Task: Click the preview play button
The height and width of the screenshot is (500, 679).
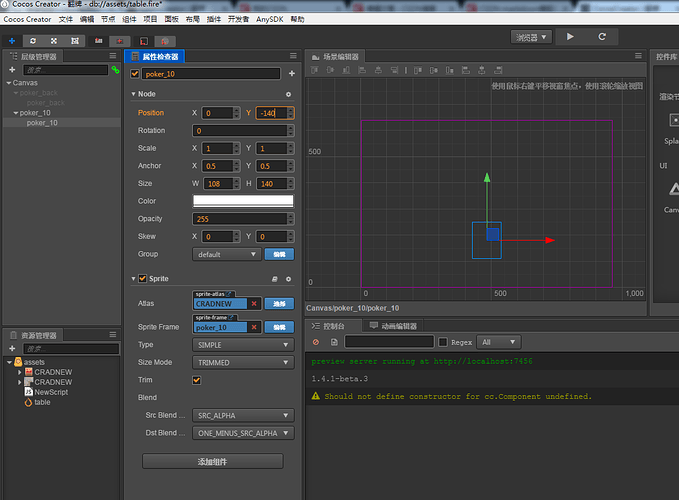Action: pos(570,37)
